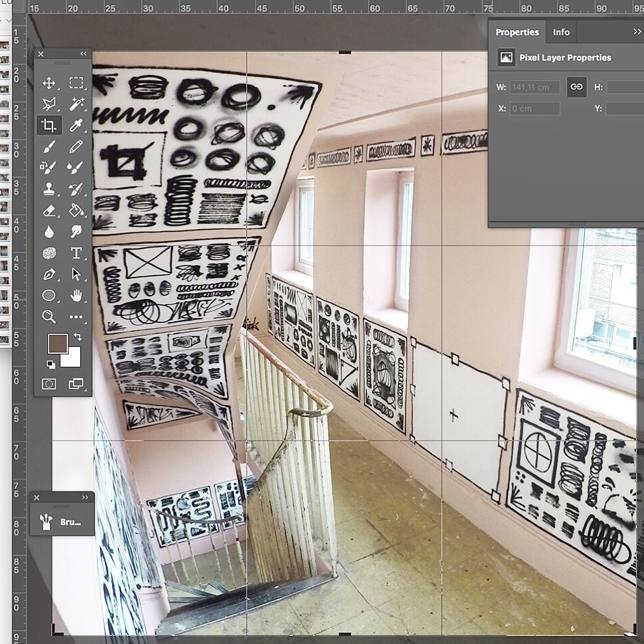Choose the Clone Stamp tool
Screen dimensions: 644x644
49,189
